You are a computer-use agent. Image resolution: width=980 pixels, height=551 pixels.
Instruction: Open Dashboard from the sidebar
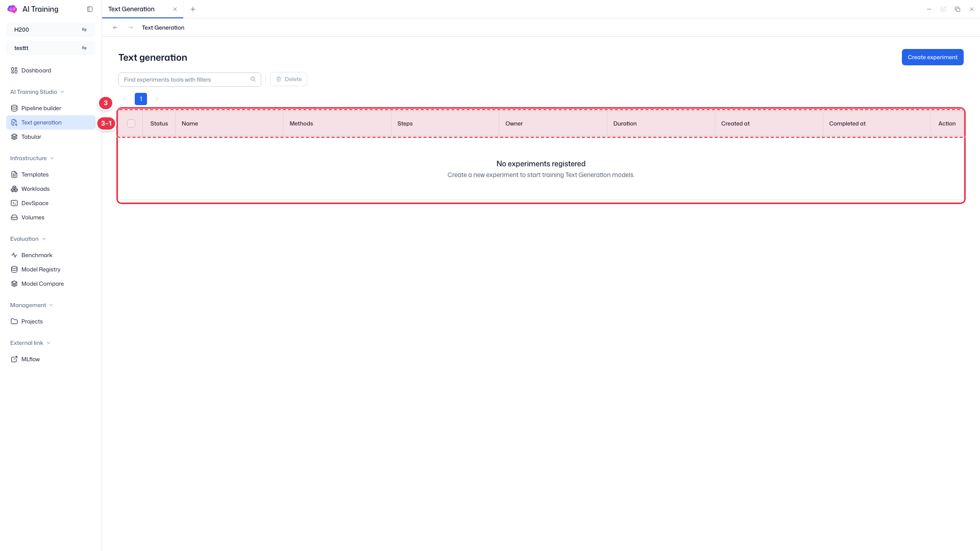(51, 70)
